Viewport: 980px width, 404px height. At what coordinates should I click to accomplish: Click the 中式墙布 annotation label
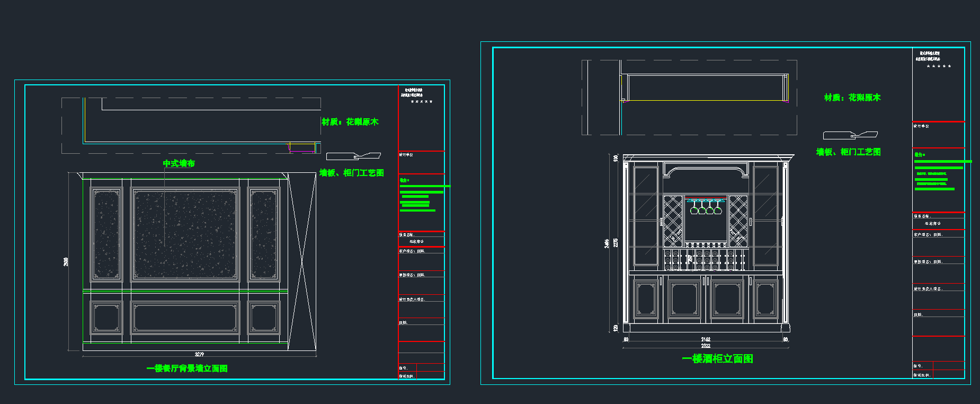[x=179, y=163]
